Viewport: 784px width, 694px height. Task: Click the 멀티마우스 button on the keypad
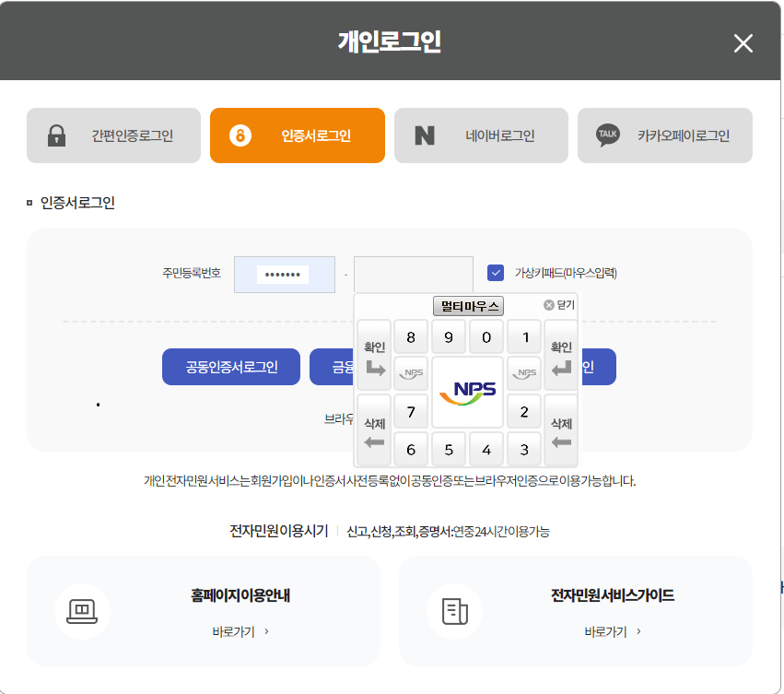[466, 305]
